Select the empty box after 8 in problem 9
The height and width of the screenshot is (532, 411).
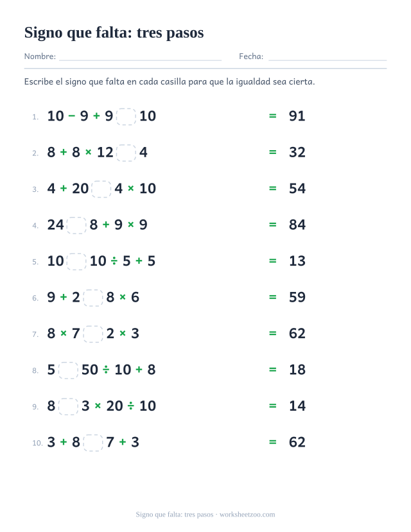pos(68,406)
